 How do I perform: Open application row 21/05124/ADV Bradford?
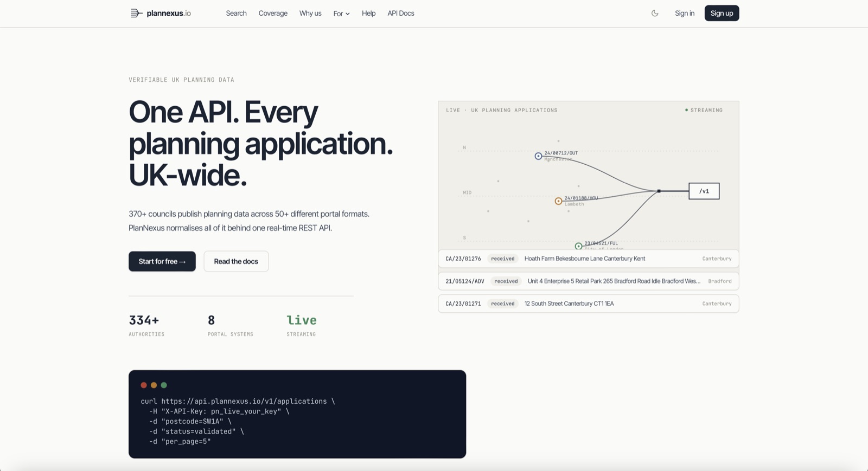coord(589,281)
